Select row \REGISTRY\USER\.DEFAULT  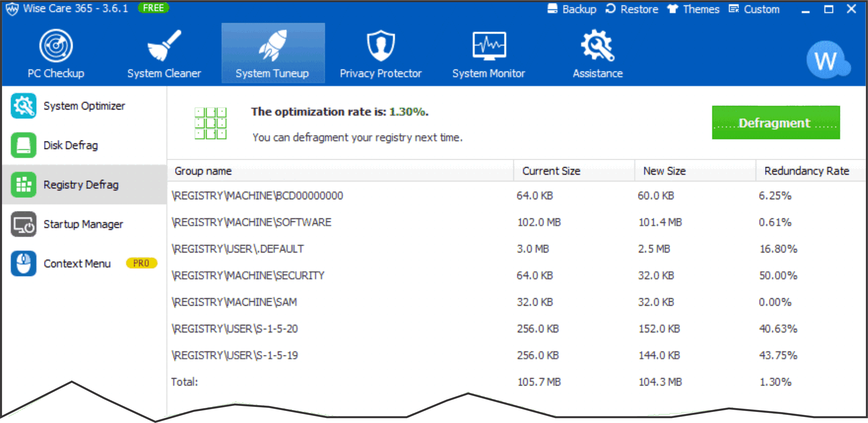tap(516, 249)
